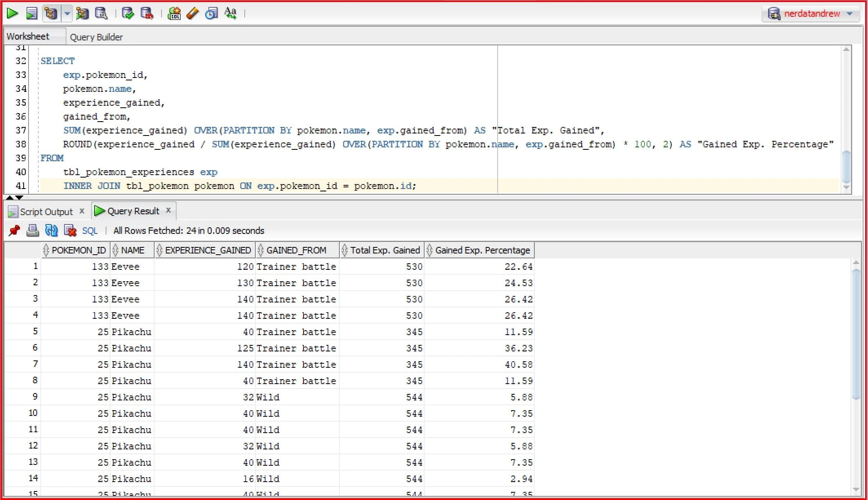Click the SQL link in results toolbar

[x=90, y=231]
